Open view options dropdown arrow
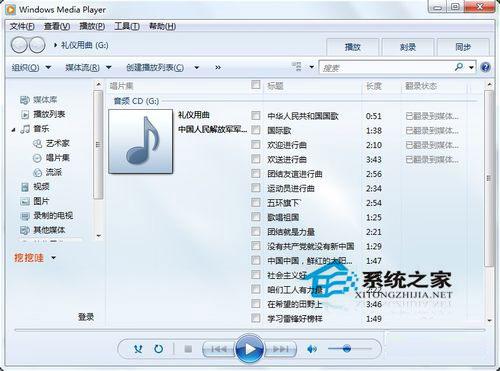 pos(311,67)
